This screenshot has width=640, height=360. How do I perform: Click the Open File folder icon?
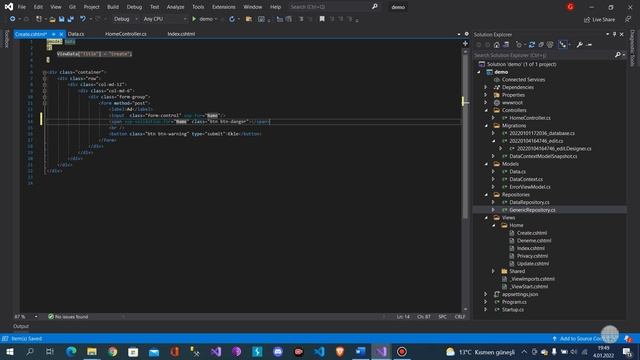[x=52, y=19]
